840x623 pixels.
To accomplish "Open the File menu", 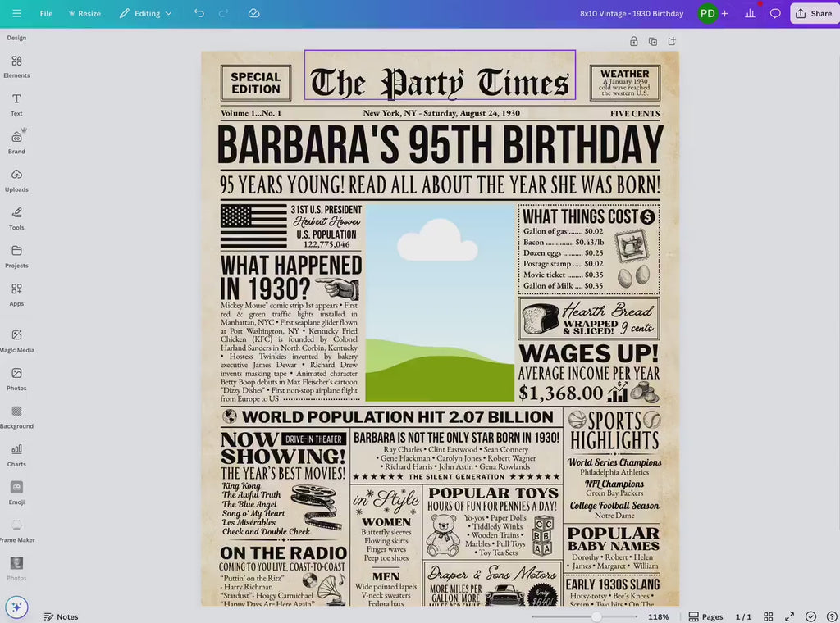I will point(46,13).
